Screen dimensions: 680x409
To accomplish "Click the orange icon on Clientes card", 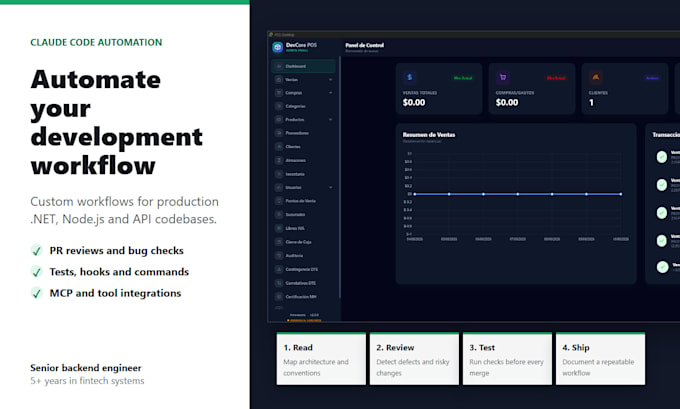I will tap(595, 78).
